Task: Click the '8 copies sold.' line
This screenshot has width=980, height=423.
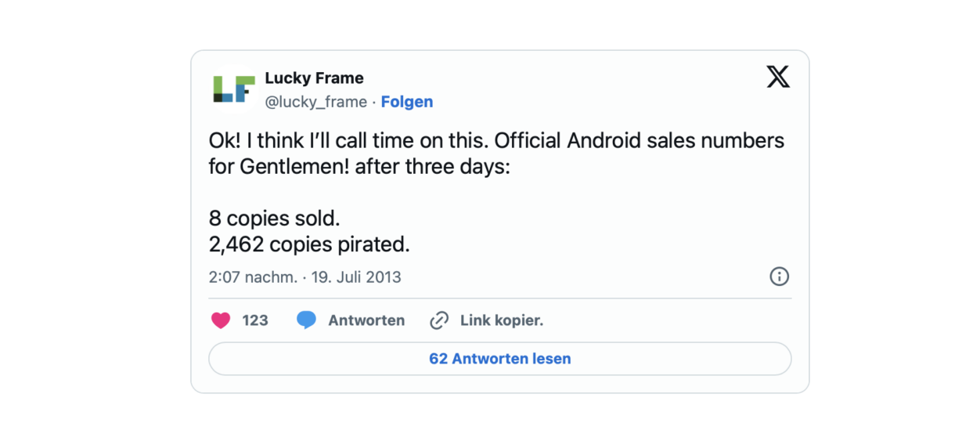Action: tap(275, 218)
